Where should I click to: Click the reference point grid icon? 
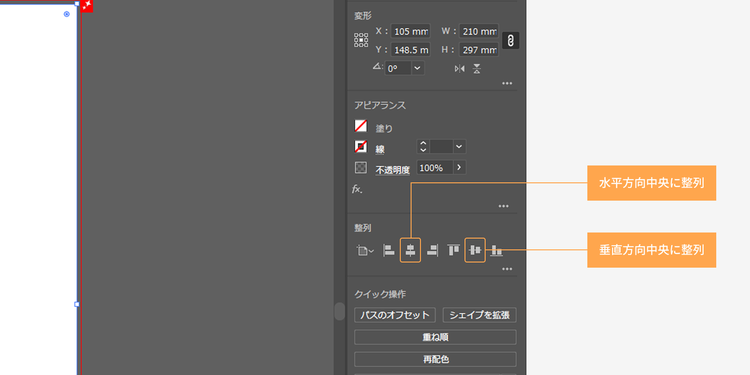tap(361, 40)
